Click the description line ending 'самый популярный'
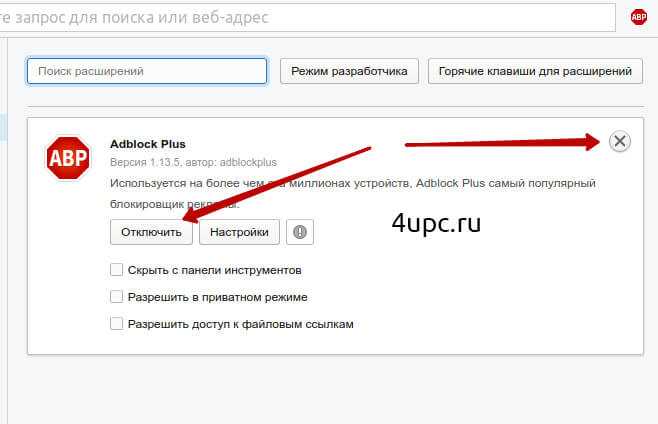The height and width of the screenshot is (424, 658). (352, 183)
